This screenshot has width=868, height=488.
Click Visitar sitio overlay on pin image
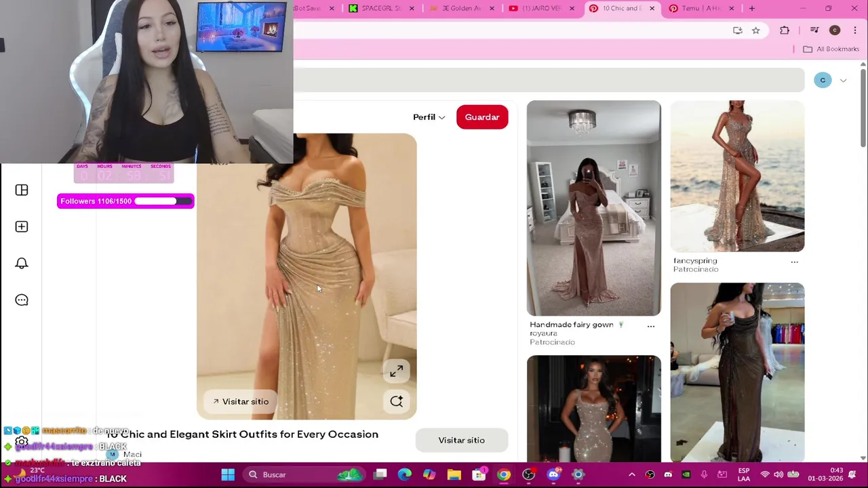click(x=241, y=401)
